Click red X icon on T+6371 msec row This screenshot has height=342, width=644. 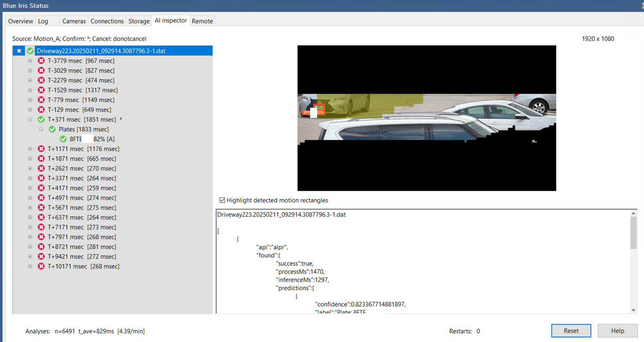(x=41, y=218)
